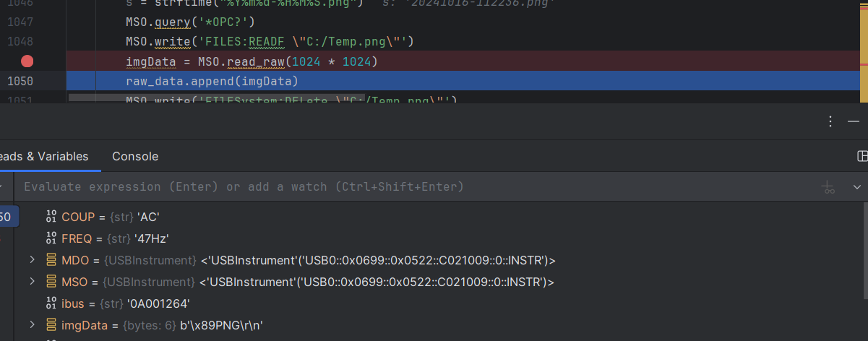This screenshot has height=341, width=868.
Task: Click the binary icon beside ibus
Action: pyautogui.click(x=51, y=303)
